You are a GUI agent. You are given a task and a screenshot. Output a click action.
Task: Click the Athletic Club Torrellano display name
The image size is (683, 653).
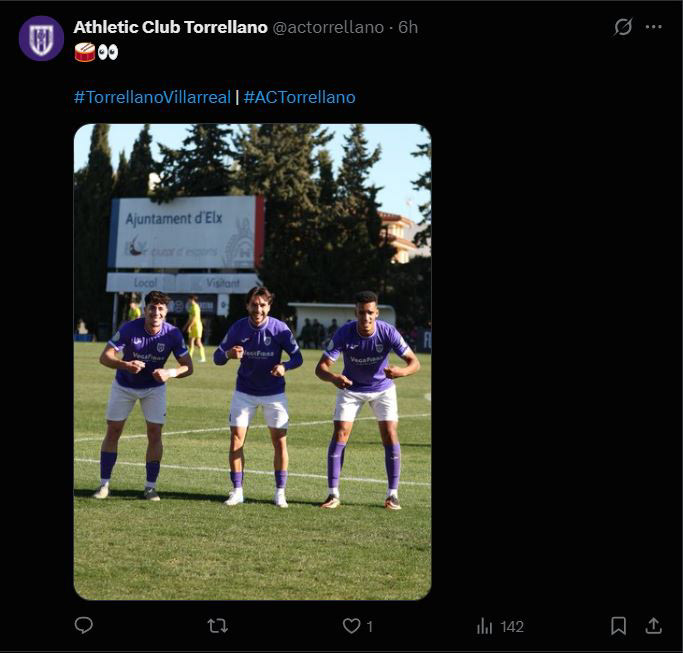click(170, 27)
